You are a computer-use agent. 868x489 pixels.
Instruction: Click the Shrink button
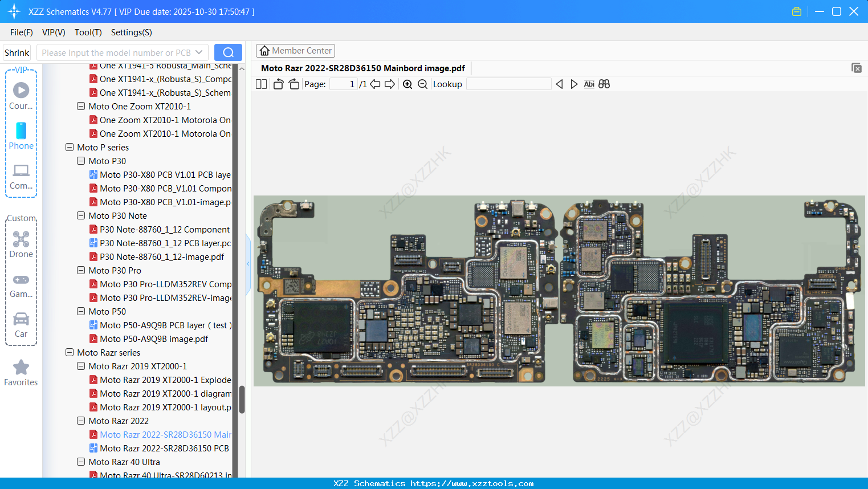pos(17,52)
